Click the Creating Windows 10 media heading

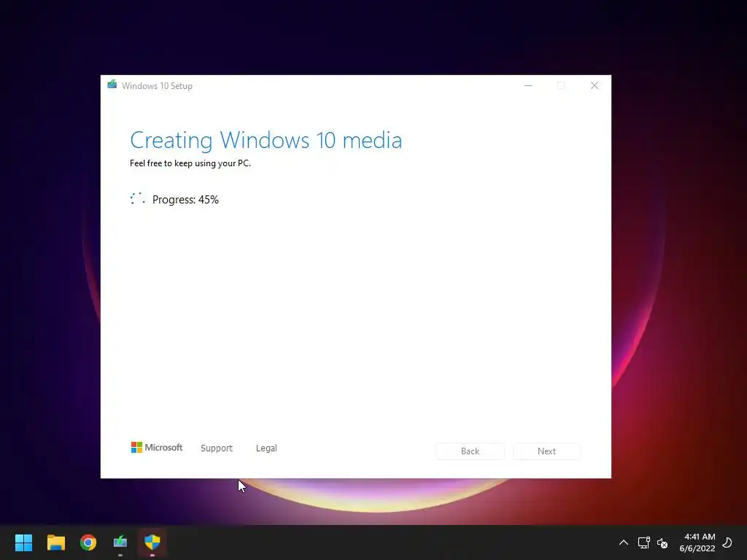266,141
